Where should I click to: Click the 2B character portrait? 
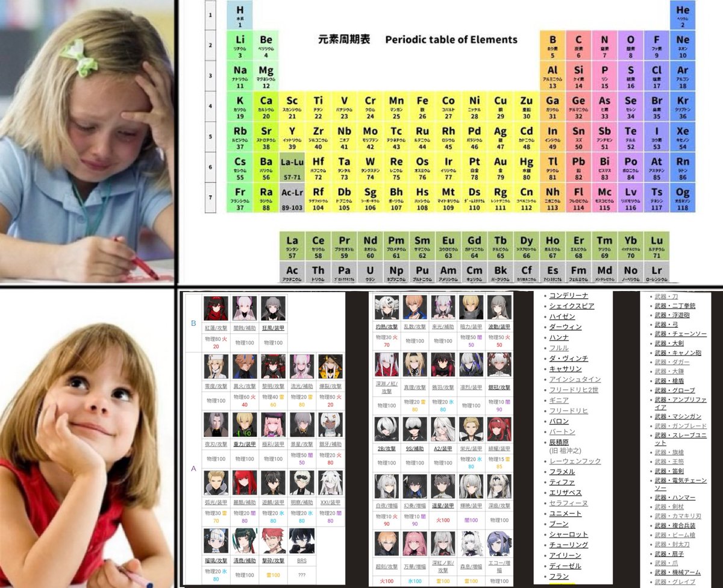(x=387, y=429)
